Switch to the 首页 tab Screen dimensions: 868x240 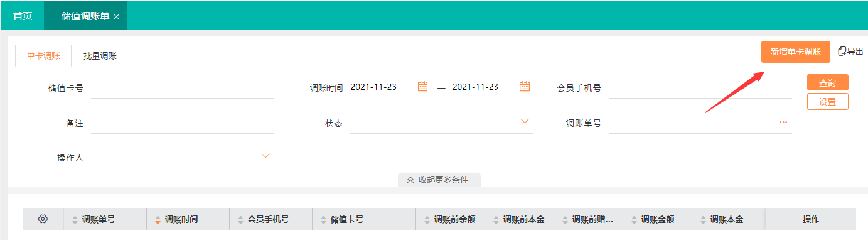(x=23, y=16)
